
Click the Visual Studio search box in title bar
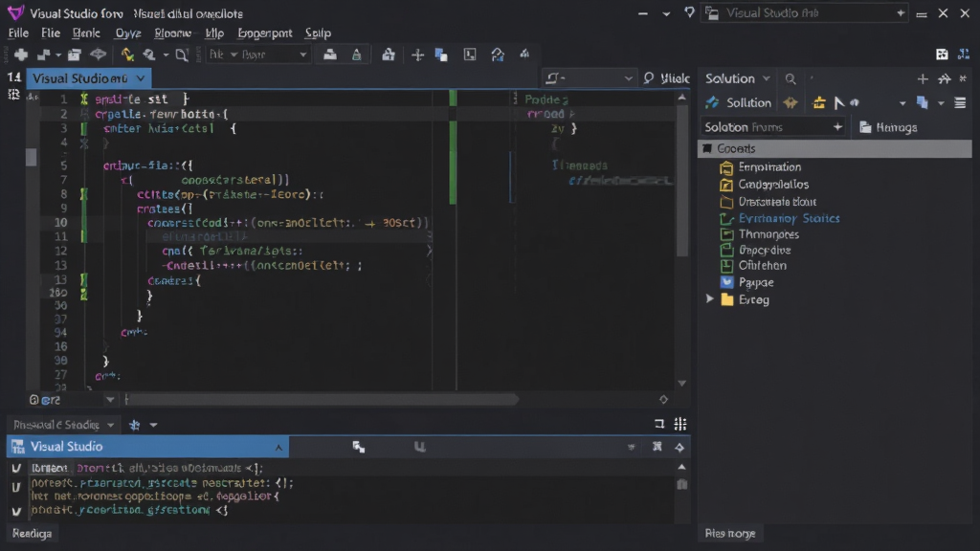click(x=806, y=13)
